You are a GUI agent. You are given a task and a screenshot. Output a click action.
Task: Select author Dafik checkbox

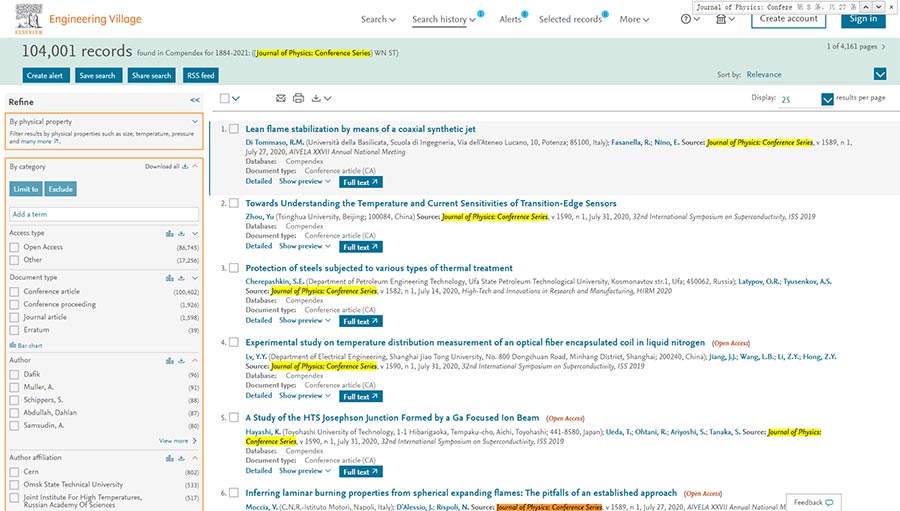point(14,374)
